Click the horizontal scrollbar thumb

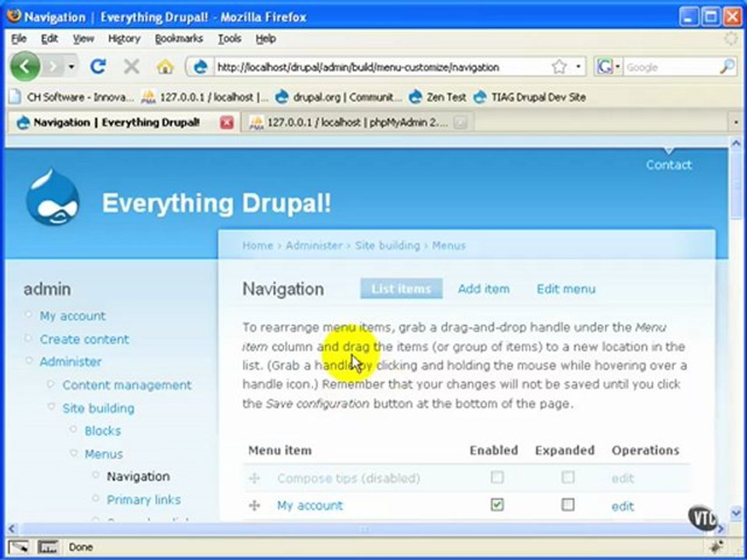coord(364,529)
